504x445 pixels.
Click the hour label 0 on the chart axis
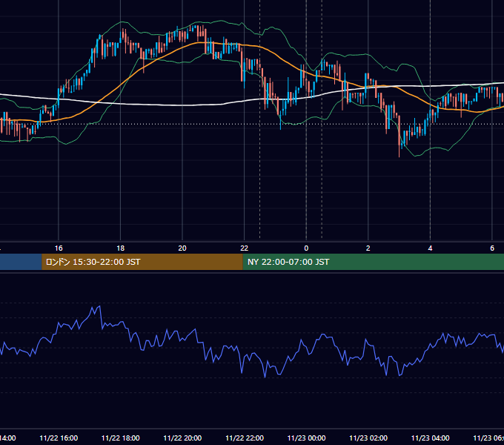click(306, 248)
